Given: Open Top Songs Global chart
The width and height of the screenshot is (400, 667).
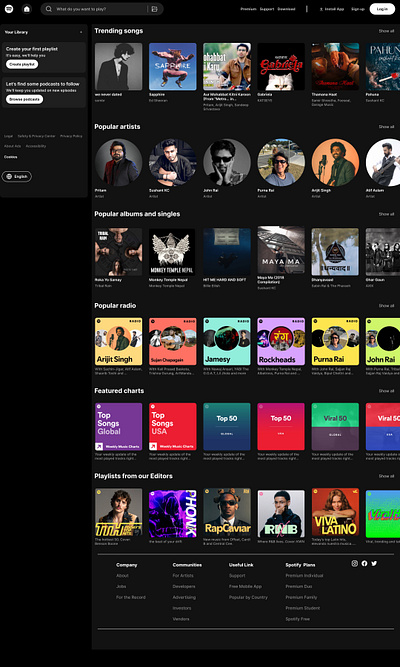Looking at the screenshot, I should click(118, 427).
